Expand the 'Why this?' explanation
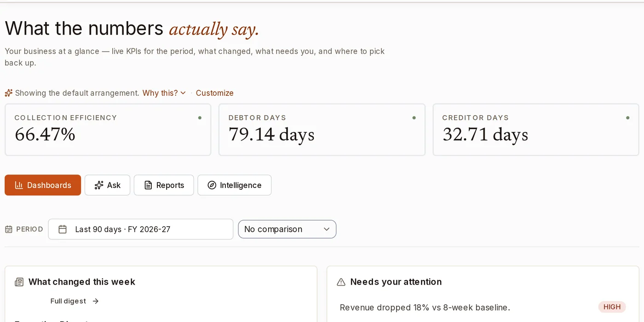Screen dimensions: 644x322 tap(164, 93)
